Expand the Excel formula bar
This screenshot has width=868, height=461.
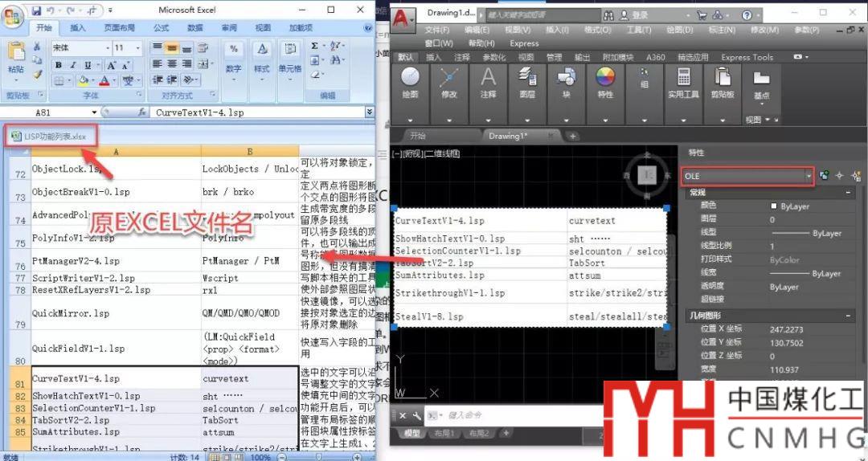coord(369,112)
